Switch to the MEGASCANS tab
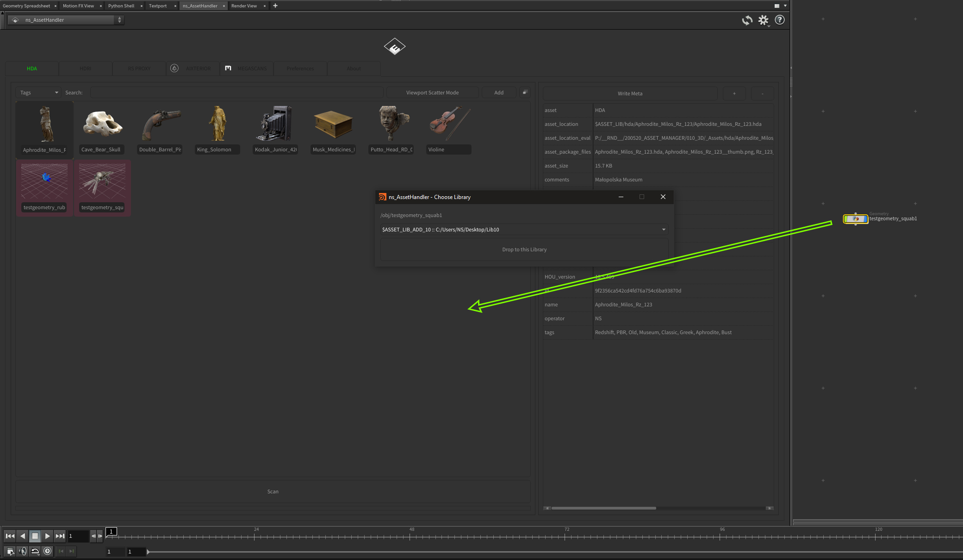Screen dimensions: 963x560 point(247,68)
